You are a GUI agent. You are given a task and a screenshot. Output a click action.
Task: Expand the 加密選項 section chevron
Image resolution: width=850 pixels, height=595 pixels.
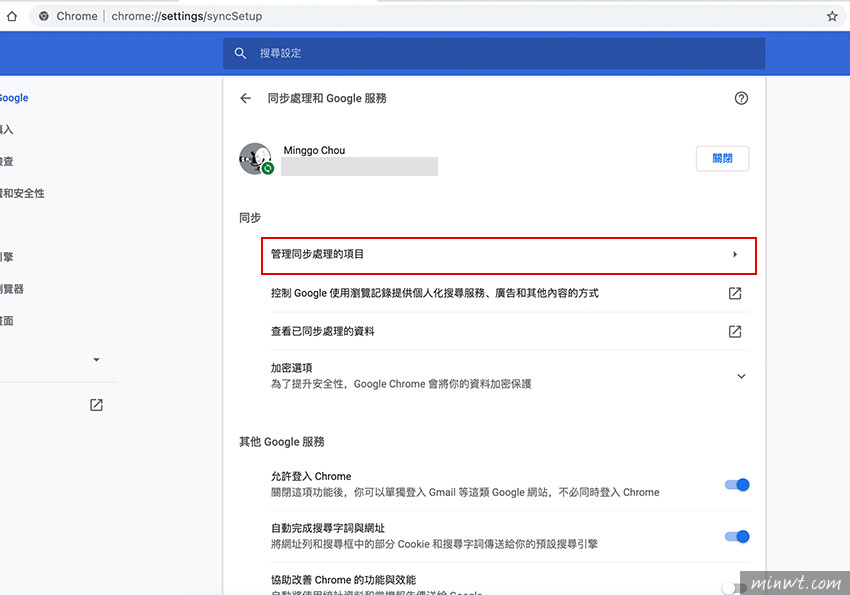[x=741, y=376]
